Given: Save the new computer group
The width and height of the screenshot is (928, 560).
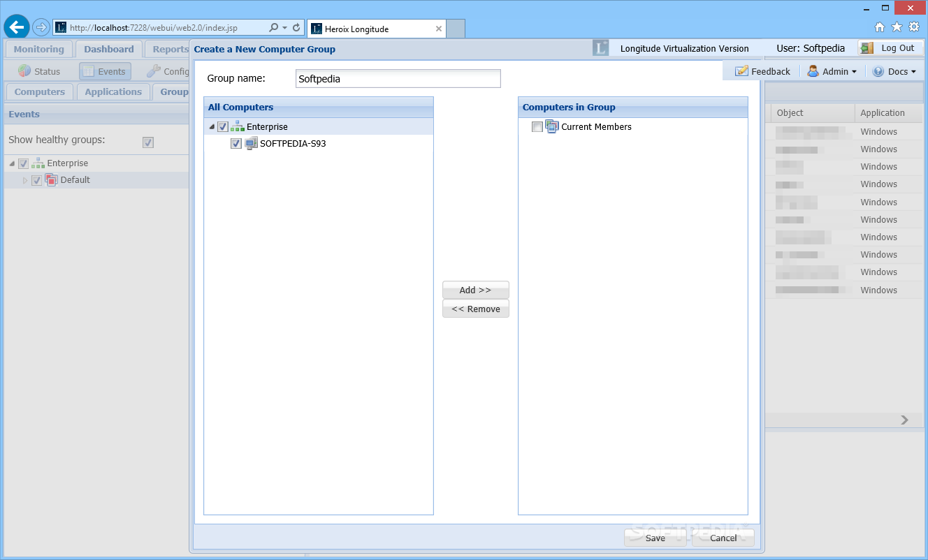Looking at the screenshot, I should click(655, 538).
